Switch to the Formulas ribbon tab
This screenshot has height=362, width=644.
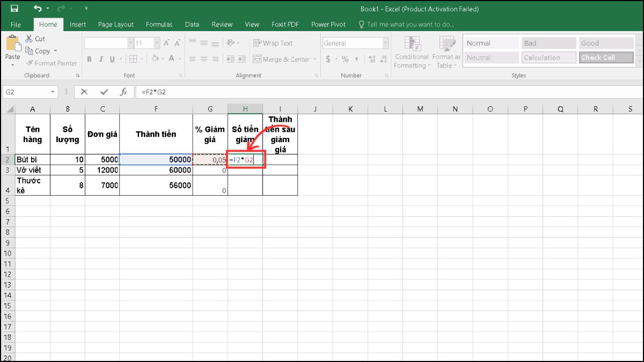pos(159,24)
